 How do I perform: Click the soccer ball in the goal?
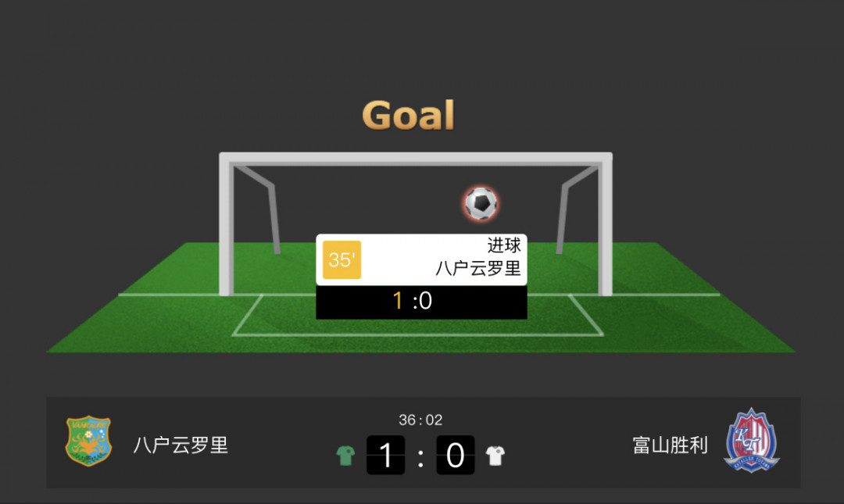[x=481, y=203]
